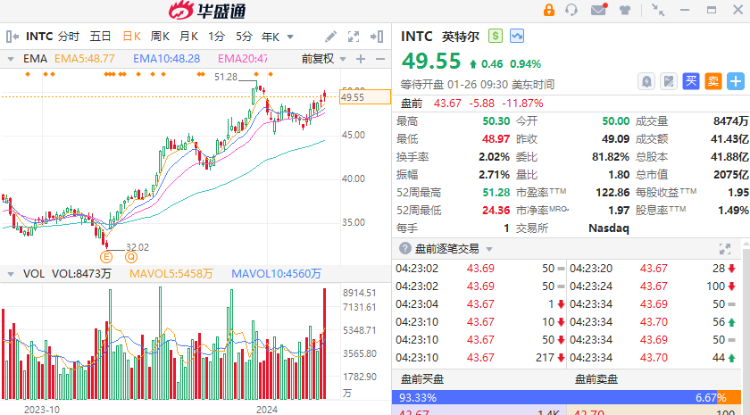Click the trade row at 04:23:04
Viewport: 750px width, 415px height.
click(480, 304)
